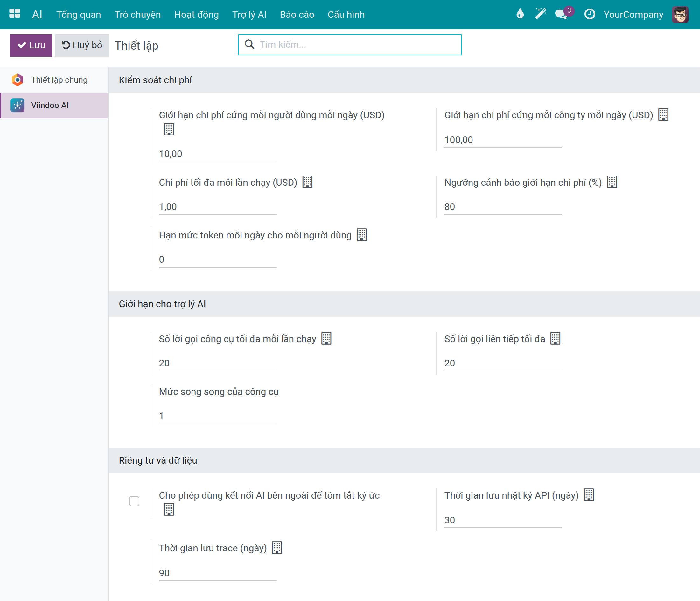Open the Trò chuyện menu item
Screen dimensions: 700x601
(x=137, y=15)
